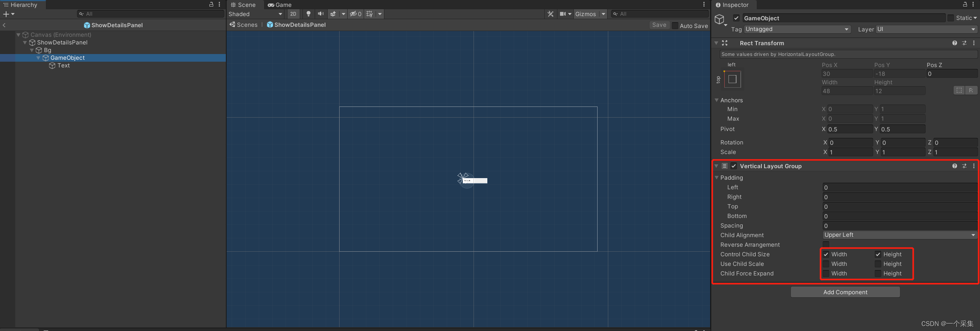This screenshot has height=331, width=980.
Task: Toggle GameObject active checkbox
Action: 736,18
